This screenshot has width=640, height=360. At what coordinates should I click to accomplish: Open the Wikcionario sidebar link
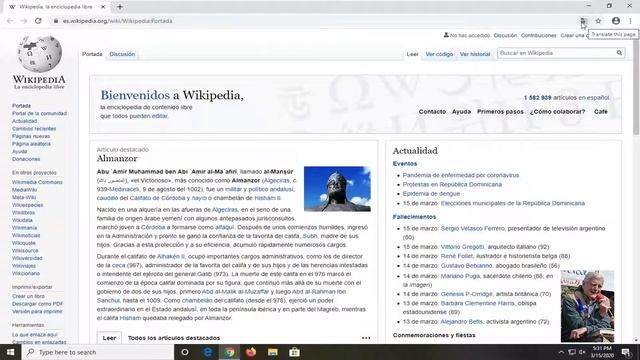click(x=26, y=273)
